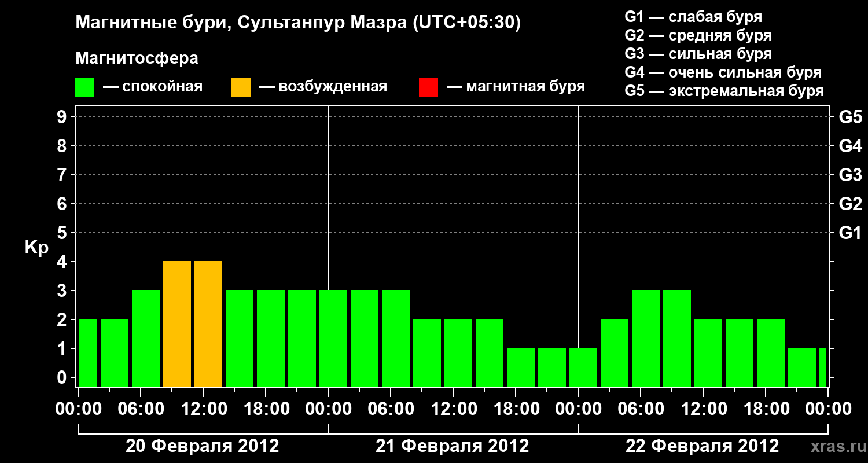Click the Kp 1 bar over 18:00 on 21 February

click(x=521, y=368)
